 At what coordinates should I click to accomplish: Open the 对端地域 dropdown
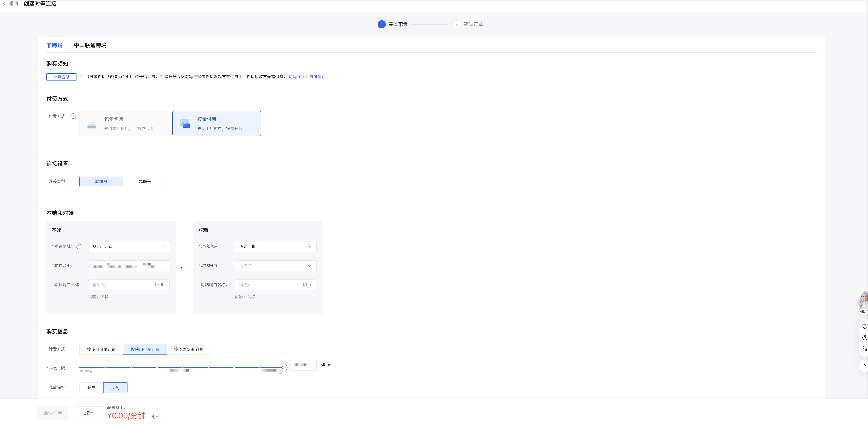tap(276, 247)
